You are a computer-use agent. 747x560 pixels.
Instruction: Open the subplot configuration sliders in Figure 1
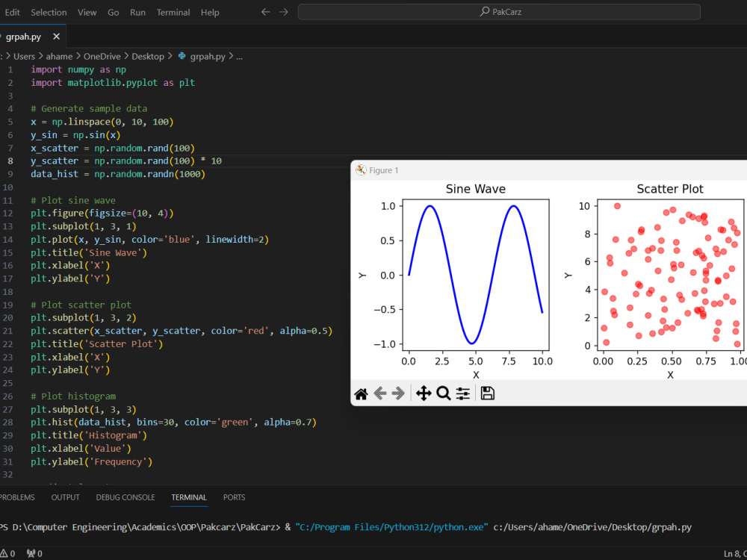coord(463,393)
